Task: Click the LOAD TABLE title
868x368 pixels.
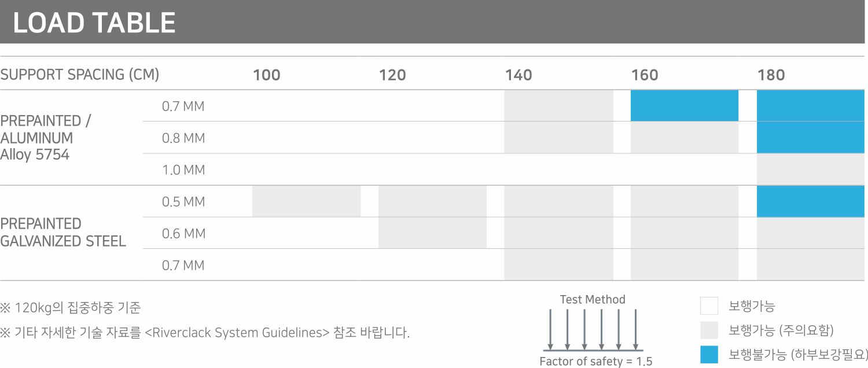Action: point(94,23)
